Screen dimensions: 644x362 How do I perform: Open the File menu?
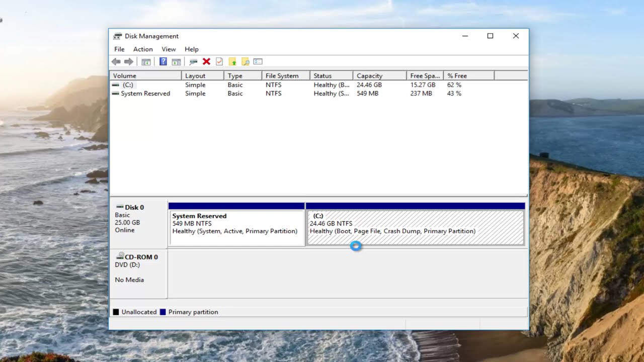119,49
